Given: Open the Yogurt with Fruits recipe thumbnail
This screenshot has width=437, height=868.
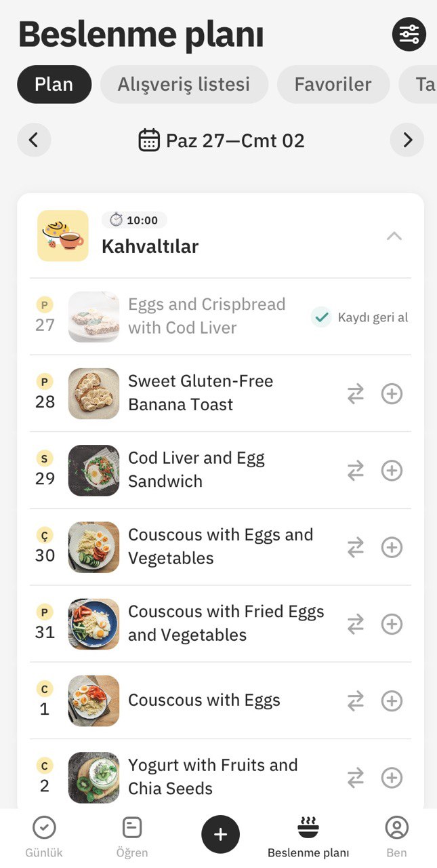Looking at the screenshot, I should (x=93, y=777).
